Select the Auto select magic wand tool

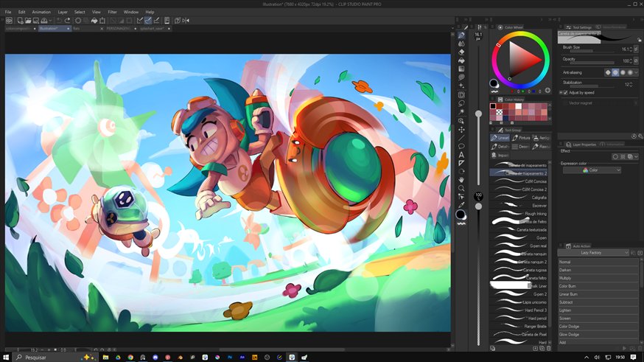point(461,112)
